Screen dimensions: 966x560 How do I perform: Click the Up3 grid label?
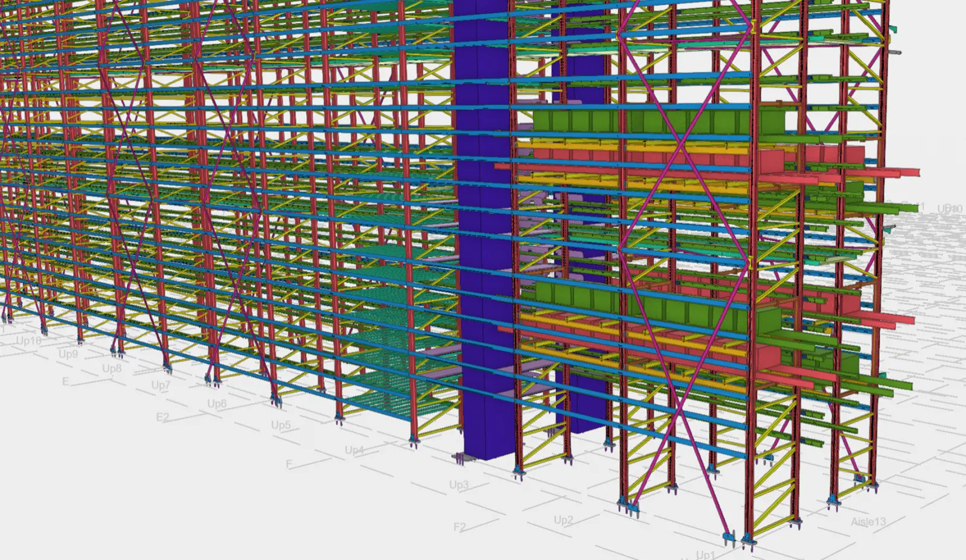pos(459,485)
